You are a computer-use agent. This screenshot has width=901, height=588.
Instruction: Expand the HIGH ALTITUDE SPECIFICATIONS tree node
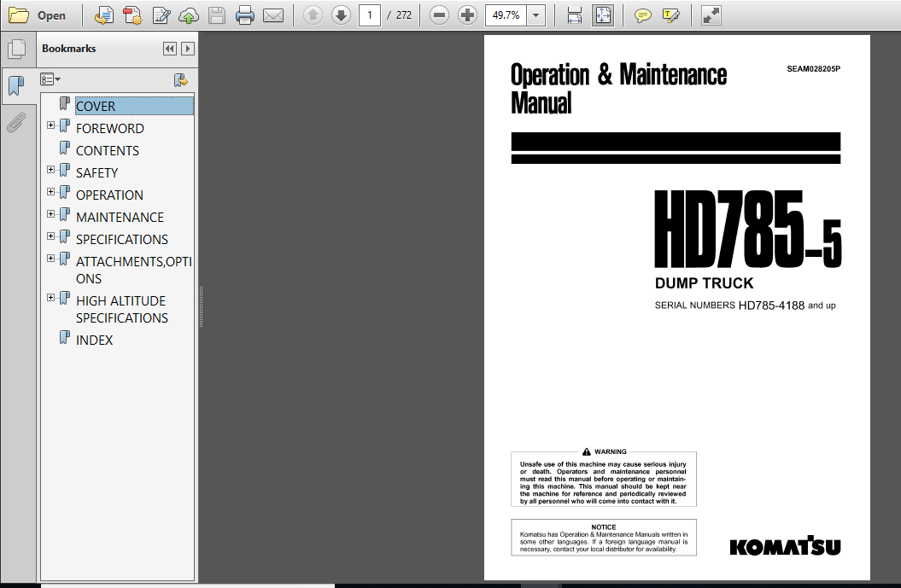tap(50, 298)
